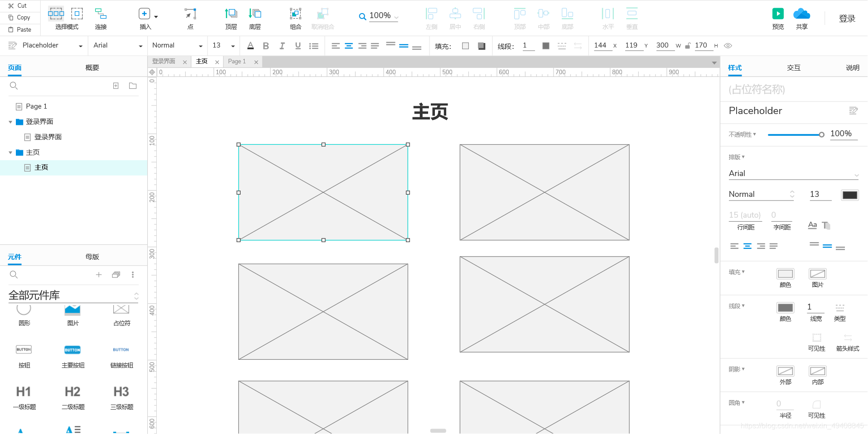Click the 登录 login link
The image size is (868, 434).
click(847, 19)
